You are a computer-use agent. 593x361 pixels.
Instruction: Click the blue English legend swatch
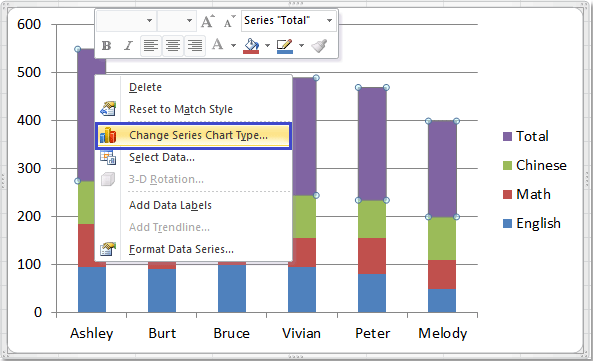click(507, 224)
